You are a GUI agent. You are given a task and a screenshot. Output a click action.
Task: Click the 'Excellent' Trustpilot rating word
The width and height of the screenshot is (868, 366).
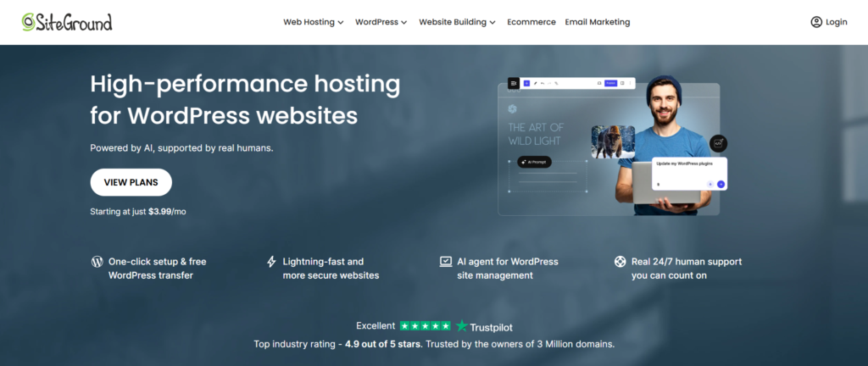click(x=376, y=325)
